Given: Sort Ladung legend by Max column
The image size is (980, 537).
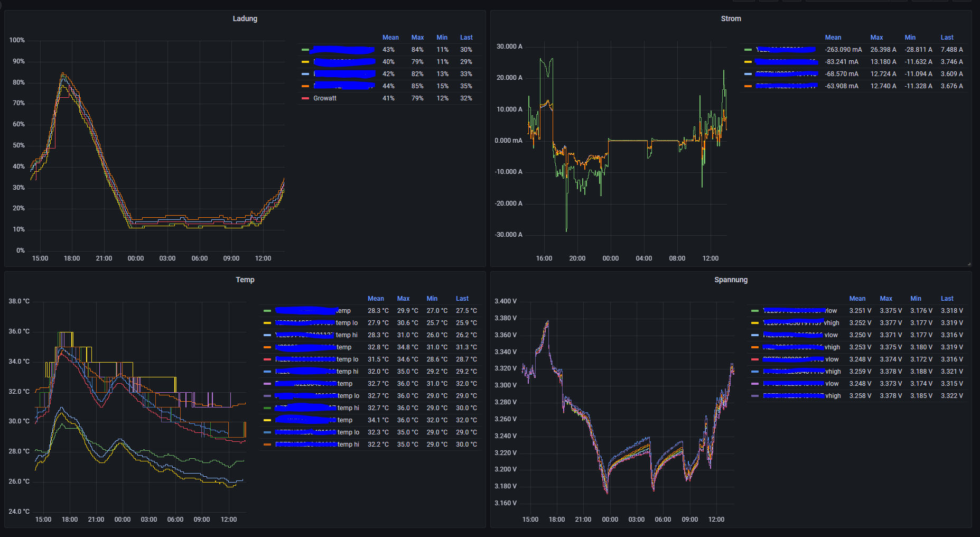Looking at the screenshot, I should click(x=417, y=38).
